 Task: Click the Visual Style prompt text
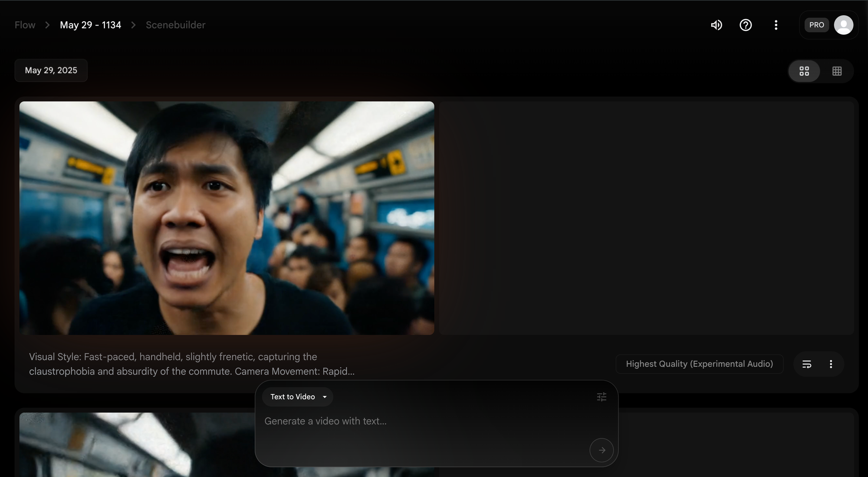tap(191, 364)
